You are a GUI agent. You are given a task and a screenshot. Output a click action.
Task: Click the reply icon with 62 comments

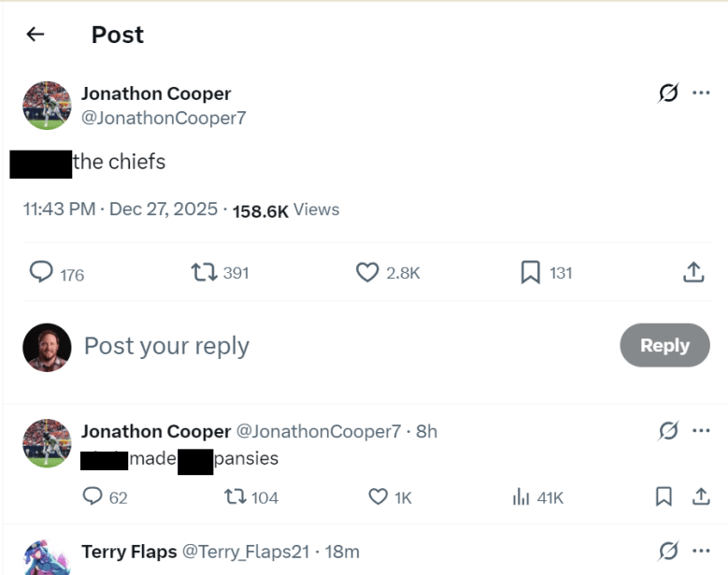point(93,496)
